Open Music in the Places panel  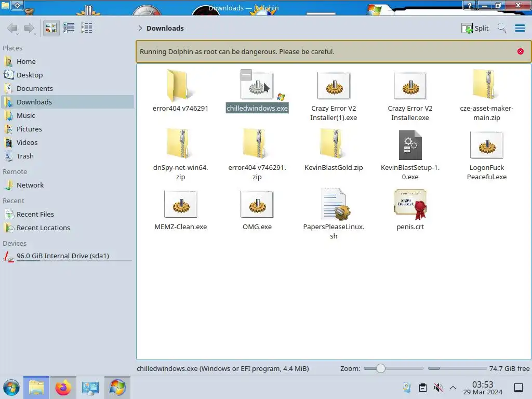coord(67,116)
